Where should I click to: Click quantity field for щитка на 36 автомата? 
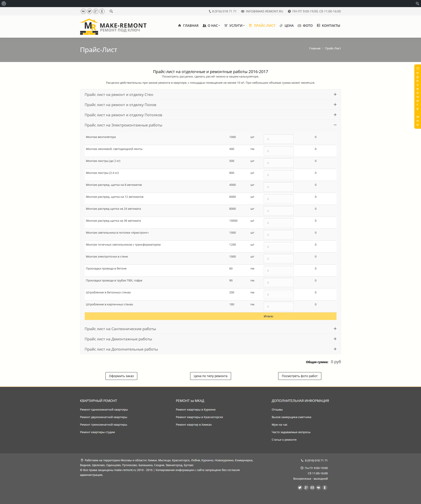point(278,223)
